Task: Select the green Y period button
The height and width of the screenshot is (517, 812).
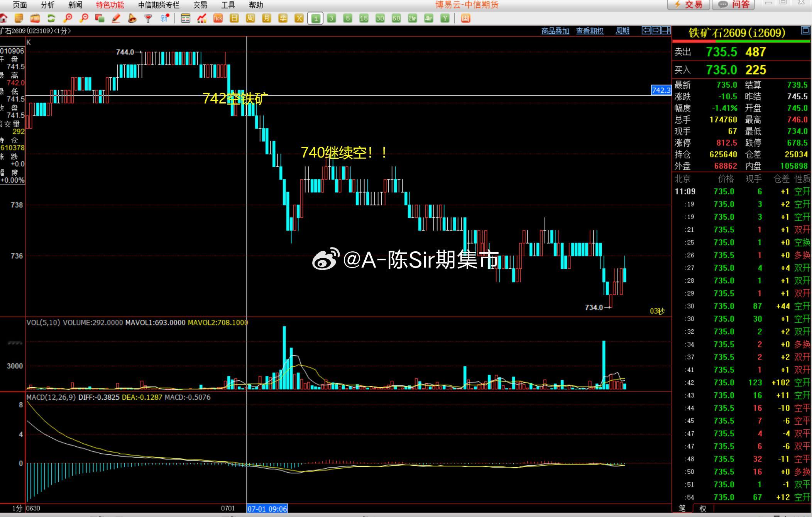Action: point(445,18)
